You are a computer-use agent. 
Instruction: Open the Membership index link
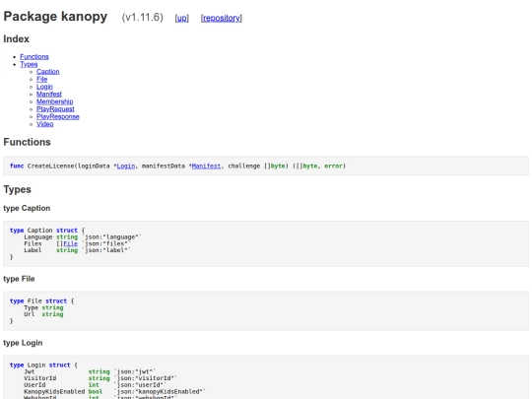pos(54,101)
